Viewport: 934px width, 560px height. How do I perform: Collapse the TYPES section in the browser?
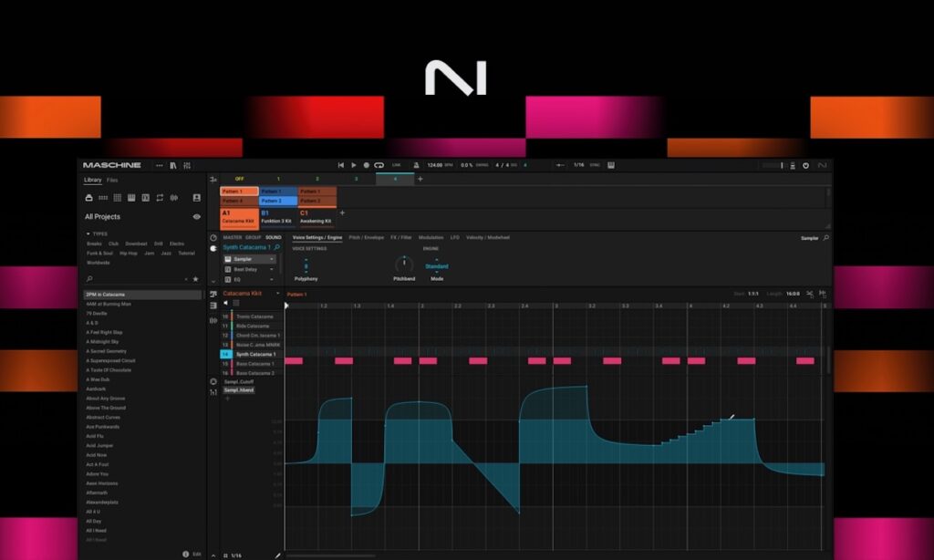point(88,233)
